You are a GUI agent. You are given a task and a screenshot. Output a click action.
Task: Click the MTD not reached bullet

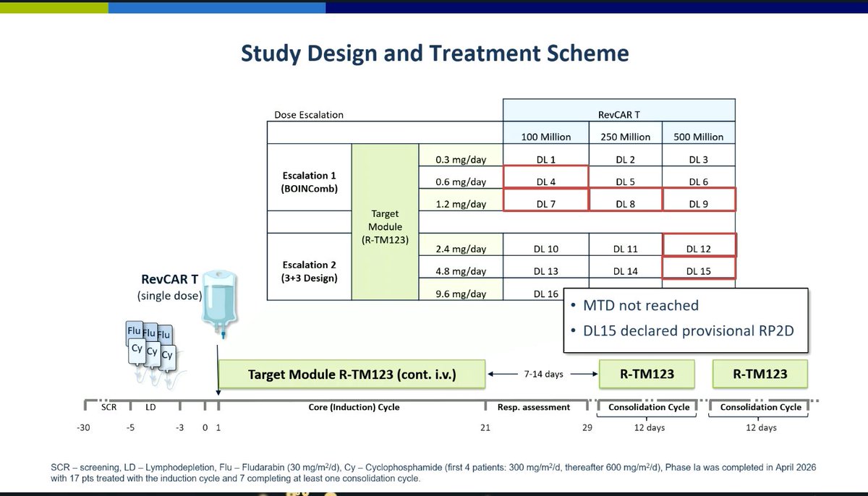click(x=641, y=305)
